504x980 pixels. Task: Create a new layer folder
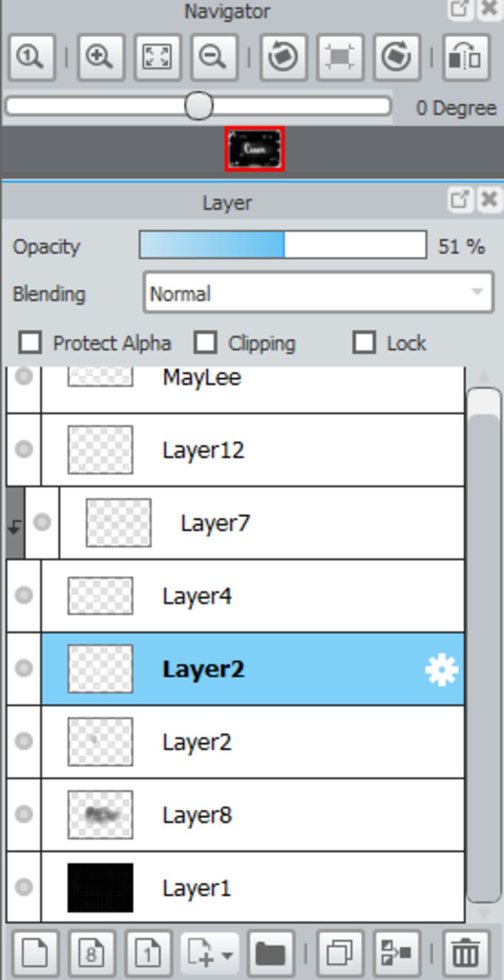(271, 954)
